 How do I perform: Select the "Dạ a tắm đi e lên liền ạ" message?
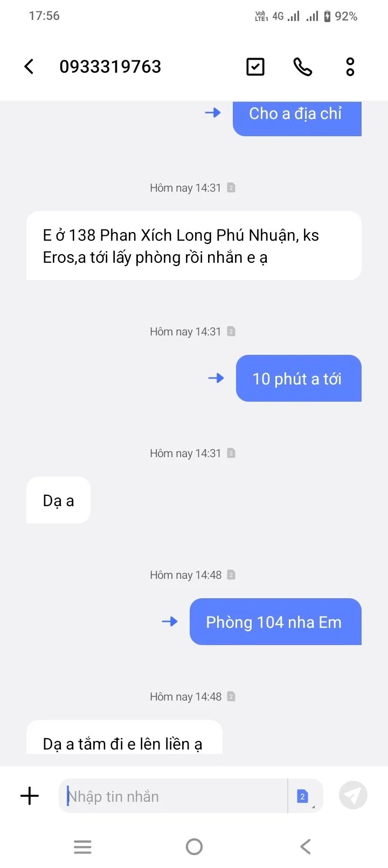(x=124, y=737)
